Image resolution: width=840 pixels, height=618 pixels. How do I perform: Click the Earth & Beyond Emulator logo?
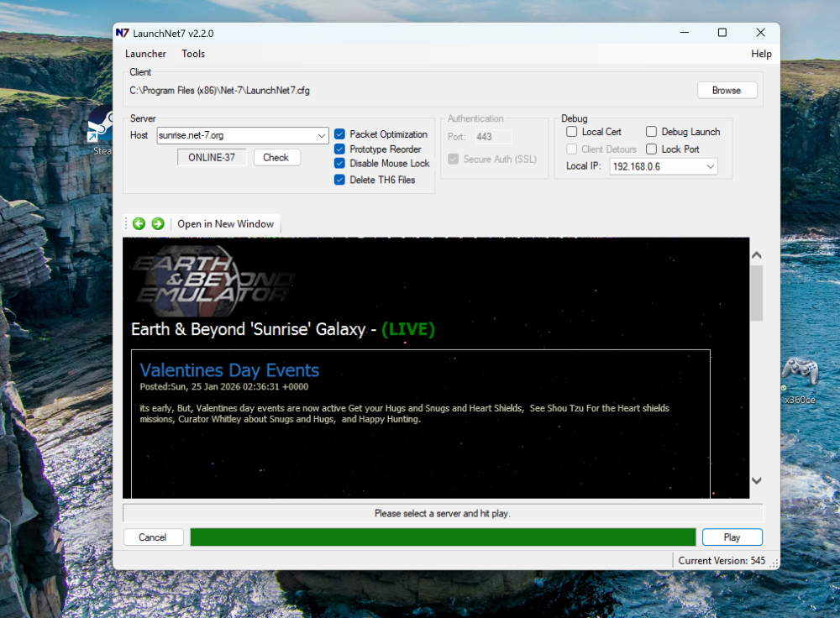coord(213,280)
